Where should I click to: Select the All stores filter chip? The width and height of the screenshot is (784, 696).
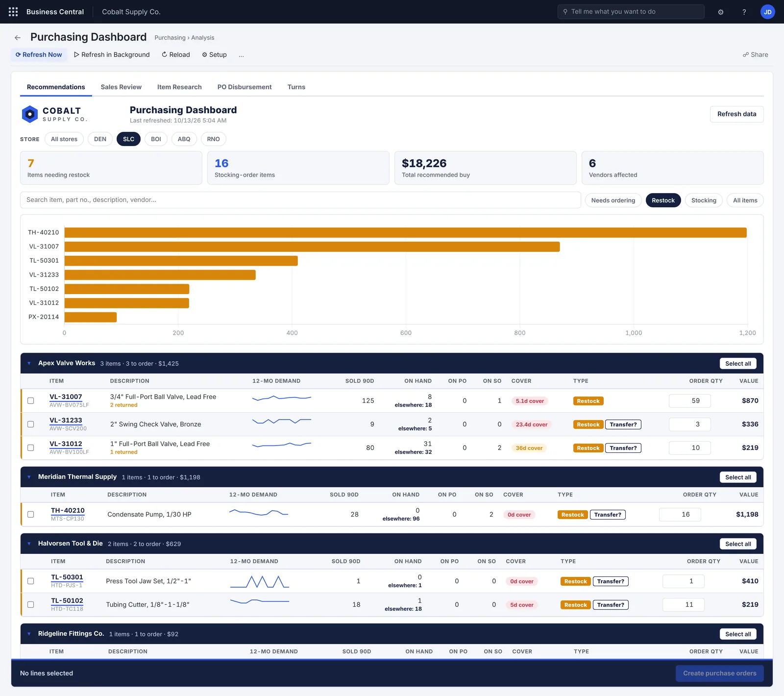tap(64, 139)
